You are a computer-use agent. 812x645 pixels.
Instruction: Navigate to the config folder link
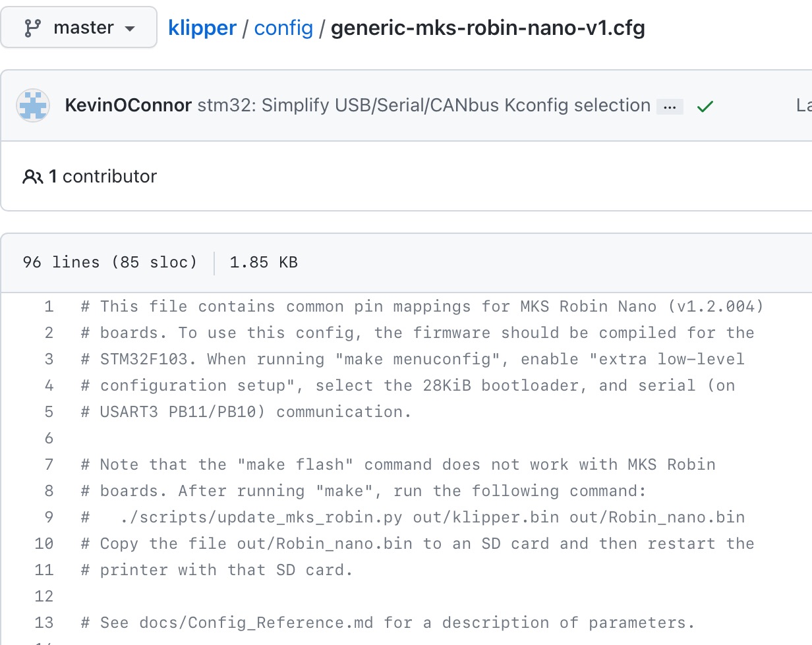point(283,28)
